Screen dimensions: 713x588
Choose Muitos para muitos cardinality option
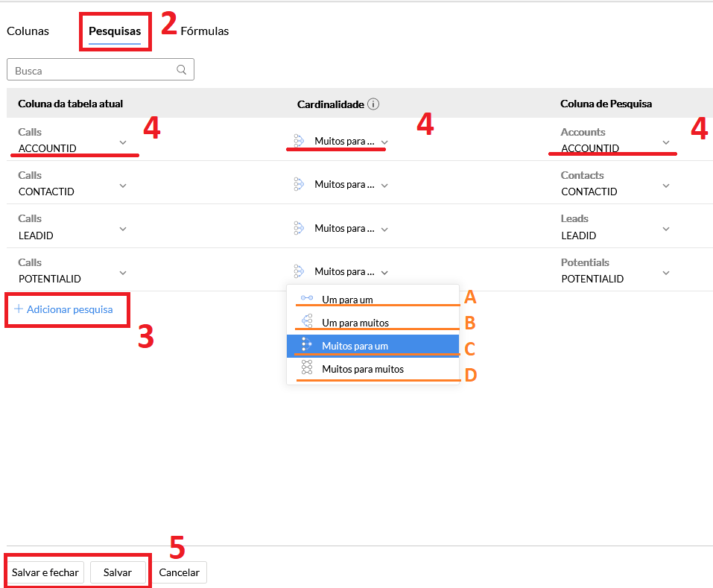pos(373,369)
